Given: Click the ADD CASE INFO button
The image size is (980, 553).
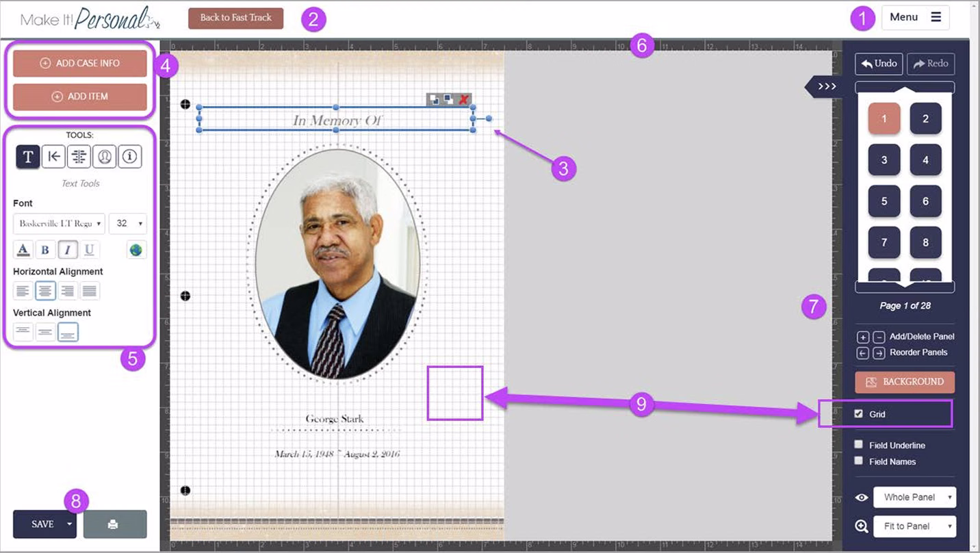Looking at the screenshot, I should tap(80, 63).
